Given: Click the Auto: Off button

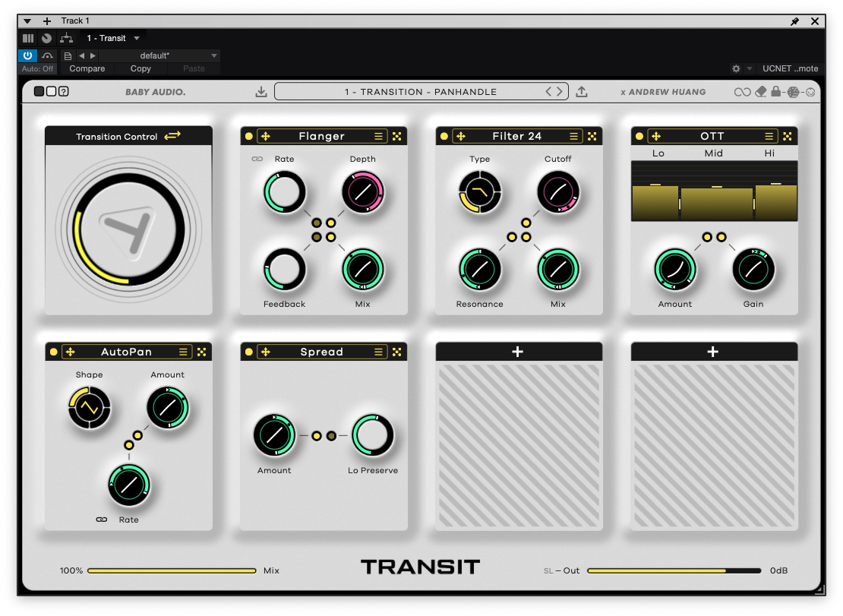Looking at the screenshot, I should coord(38,69).
